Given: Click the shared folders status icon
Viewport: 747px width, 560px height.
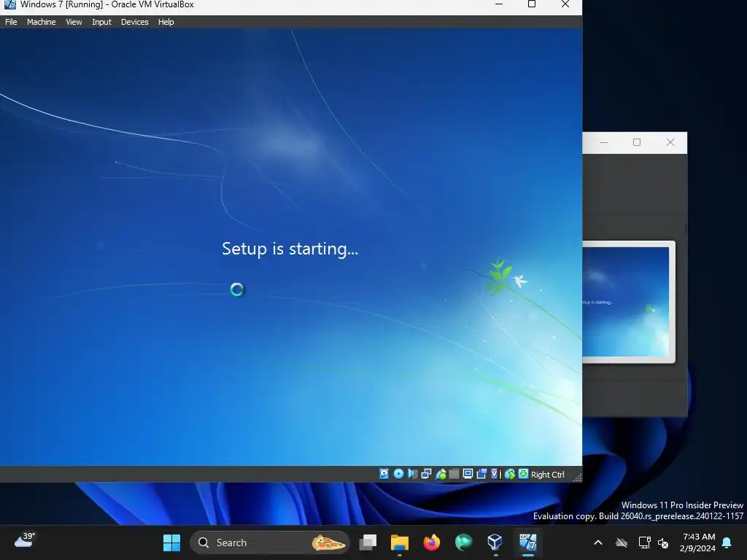Looking at the screenshot, I should [454, 474].
